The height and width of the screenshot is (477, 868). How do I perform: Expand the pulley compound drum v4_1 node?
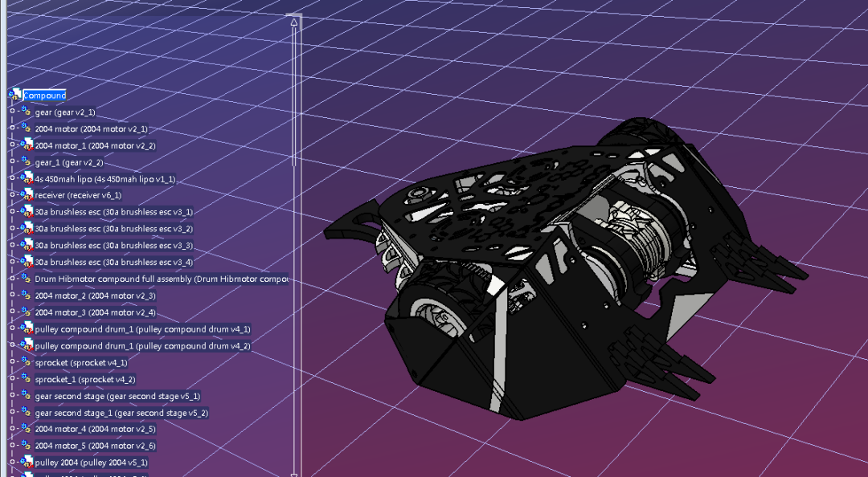click(12, 328)
